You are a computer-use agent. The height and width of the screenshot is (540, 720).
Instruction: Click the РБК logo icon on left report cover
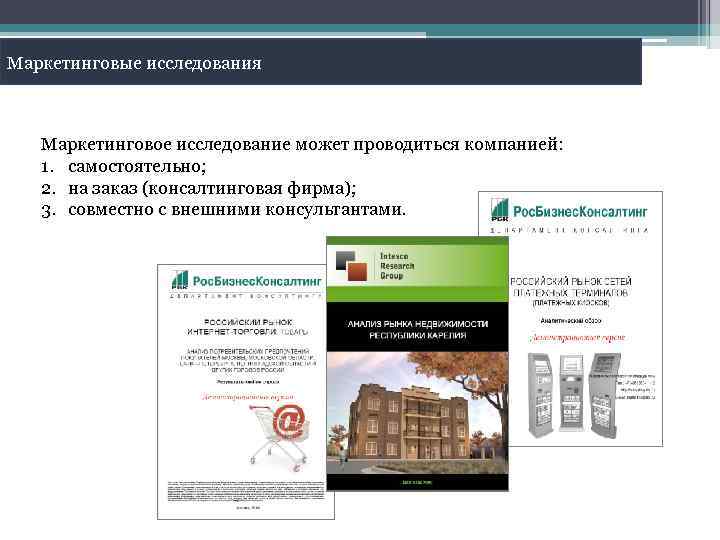(x=180, y=280)
